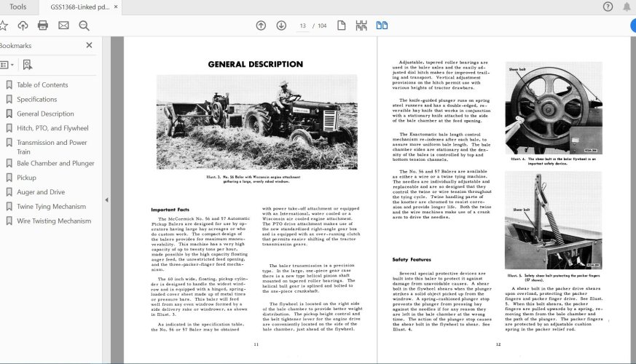Select Twine Tying Mechanism bookmark
This screenshot has width=636, height=364.
tap(52, 206)
